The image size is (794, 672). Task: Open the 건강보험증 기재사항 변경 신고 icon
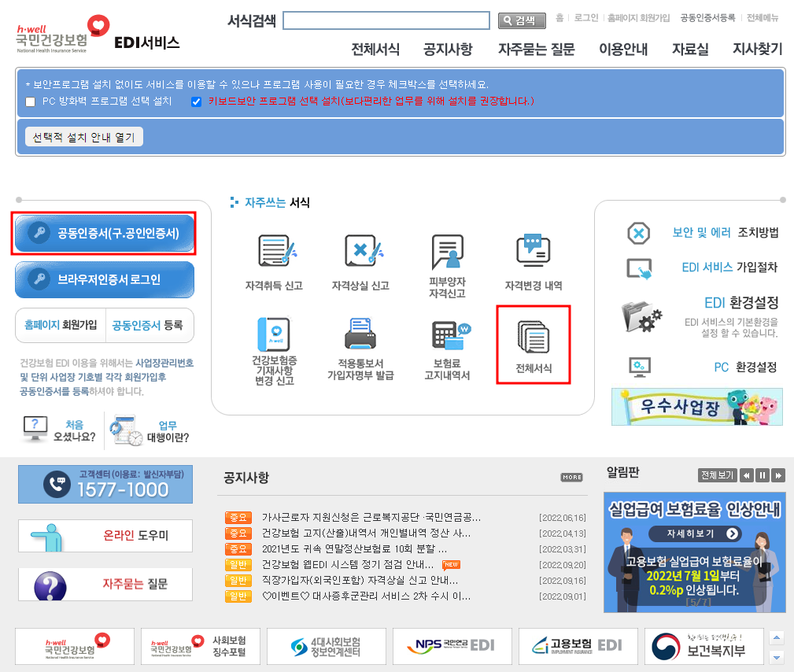click(274, 334)
